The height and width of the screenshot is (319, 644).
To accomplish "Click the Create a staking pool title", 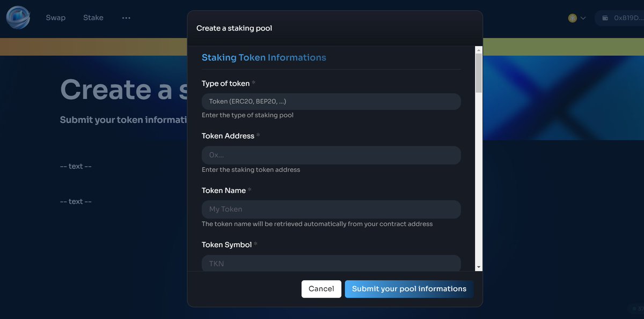I will point(233,28).
